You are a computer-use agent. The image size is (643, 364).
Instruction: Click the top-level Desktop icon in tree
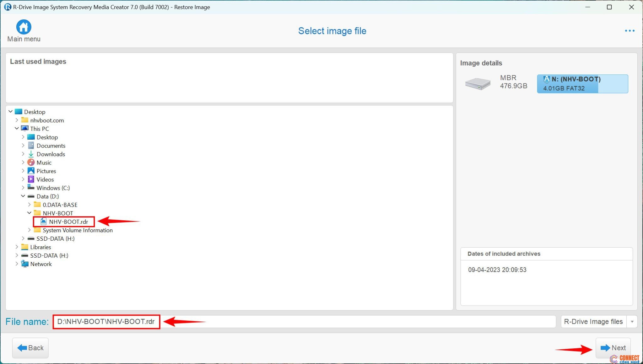tap(19, 112)
